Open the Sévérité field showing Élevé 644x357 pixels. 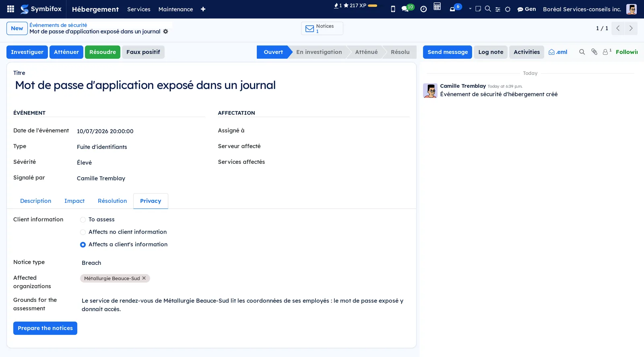tap(141, 163)
